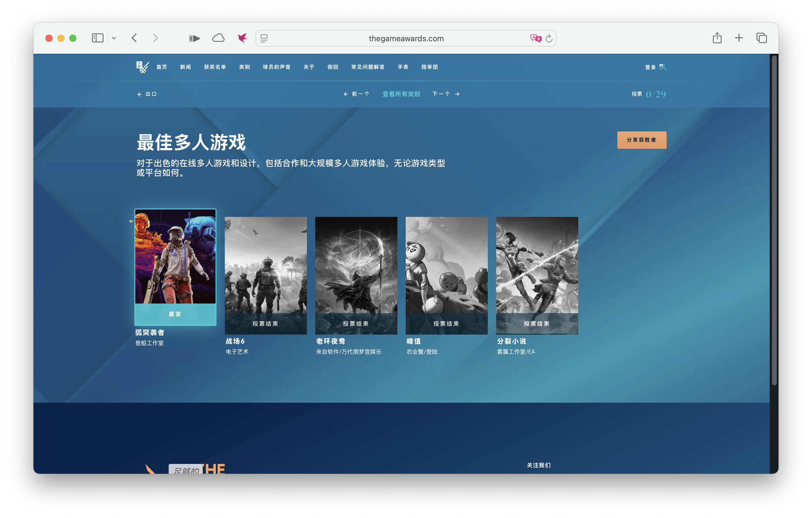Image resolution: width=812 pixels, height=518 pixels.
Task: Open the tab group chevron dropdown
Action: pyautogui.click(x=114, y=38)
